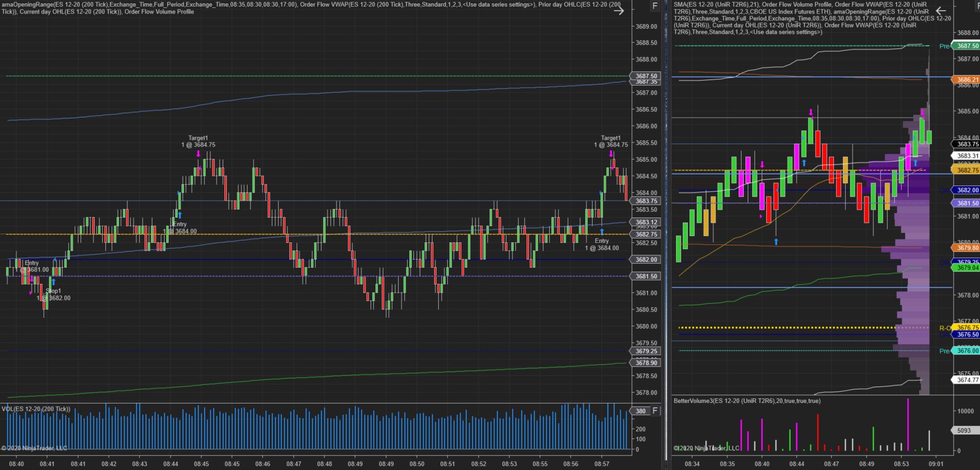Click the yellow 3676.75 R-O marker
The height and width of the screenshot is (470, 980).
click(x=966, y=327)
